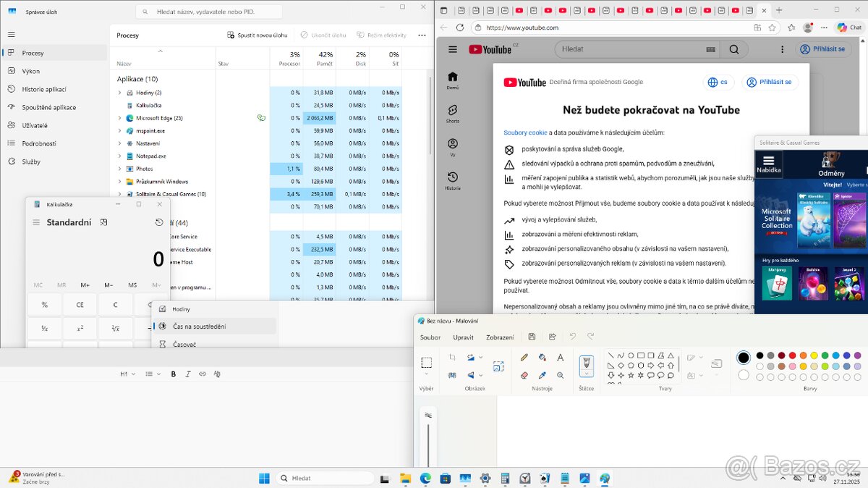Toggle italic formatting in Notepad

[188, 374]
